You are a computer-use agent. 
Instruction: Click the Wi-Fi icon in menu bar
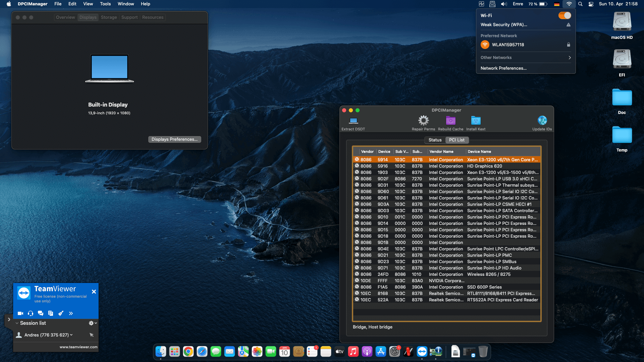(569, 4)
